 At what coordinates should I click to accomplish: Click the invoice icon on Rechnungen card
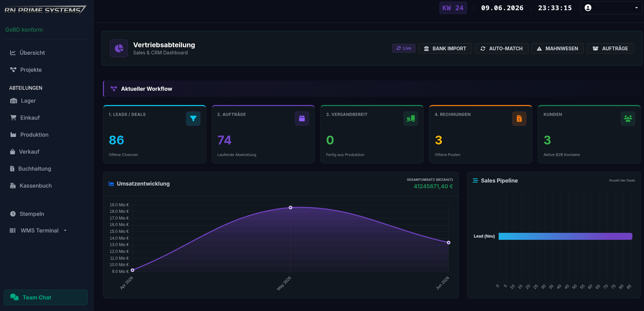(x=519, y=119)
